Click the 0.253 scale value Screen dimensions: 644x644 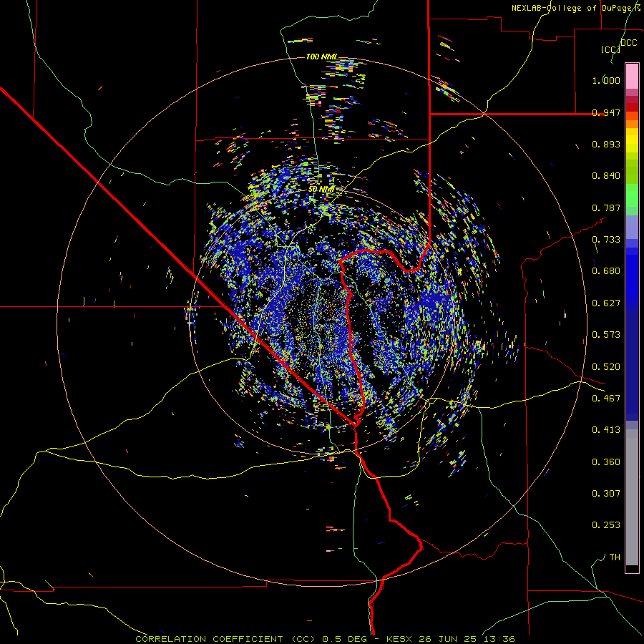point(606,525)
